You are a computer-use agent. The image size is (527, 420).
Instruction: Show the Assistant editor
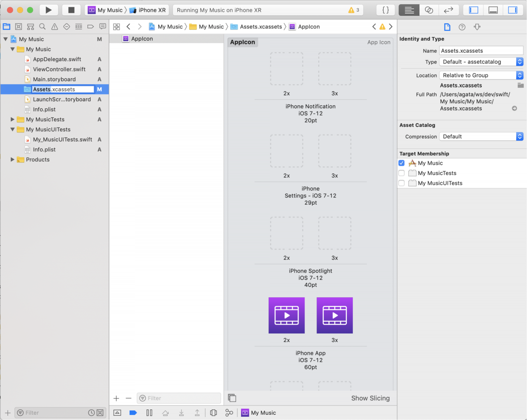[x=429, y=10]
